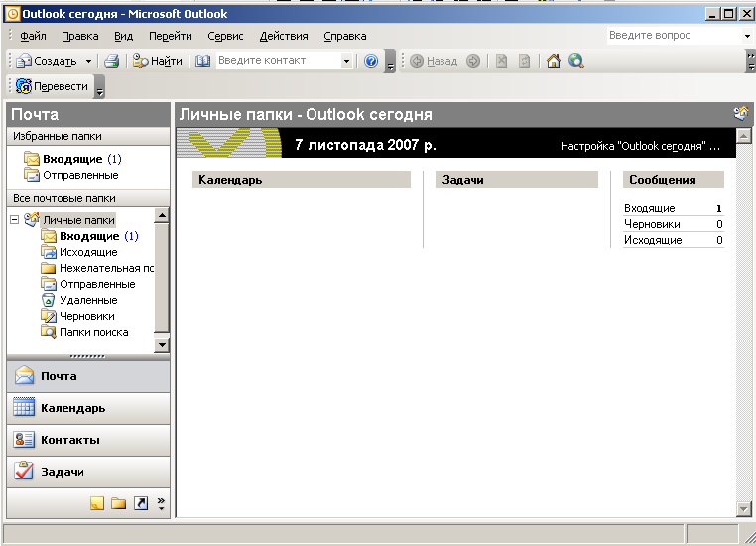
Task: Open the Address Book icon
Action: tap(203, 61)
